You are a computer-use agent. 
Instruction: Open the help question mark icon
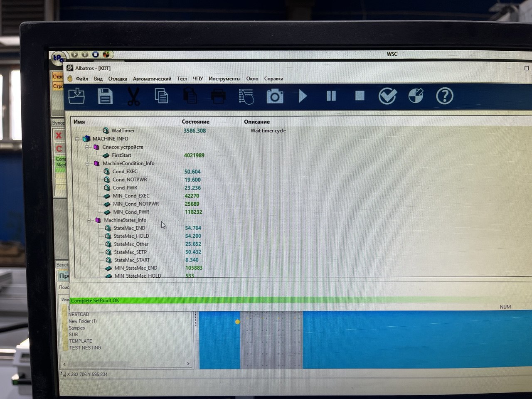click(444, 96)
